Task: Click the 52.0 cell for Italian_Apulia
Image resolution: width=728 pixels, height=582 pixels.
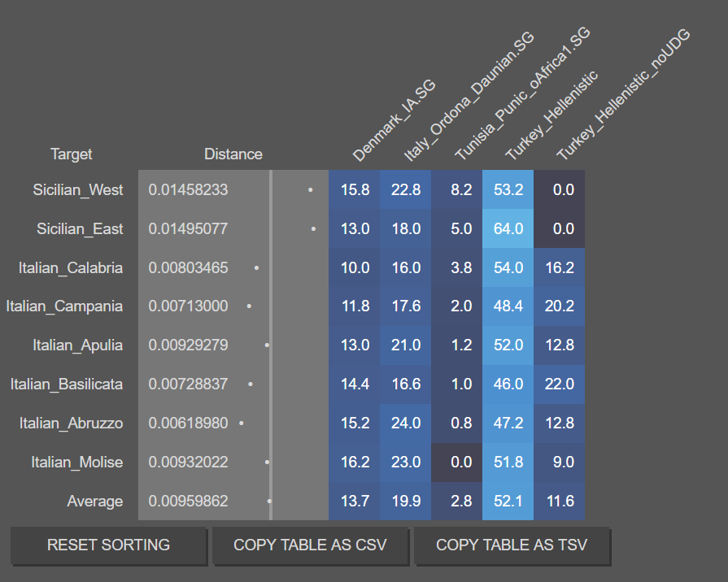Action: [508, 345]
